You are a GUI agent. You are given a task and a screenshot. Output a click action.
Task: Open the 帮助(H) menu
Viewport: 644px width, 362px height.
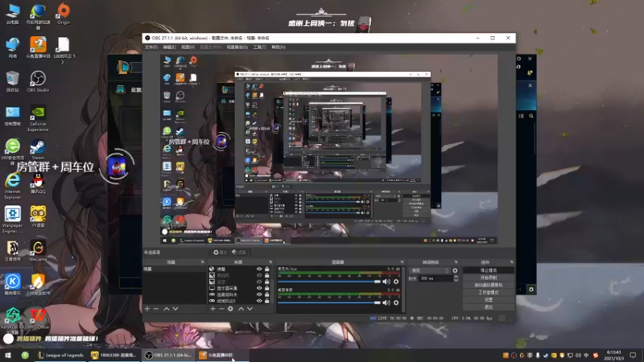278,47
